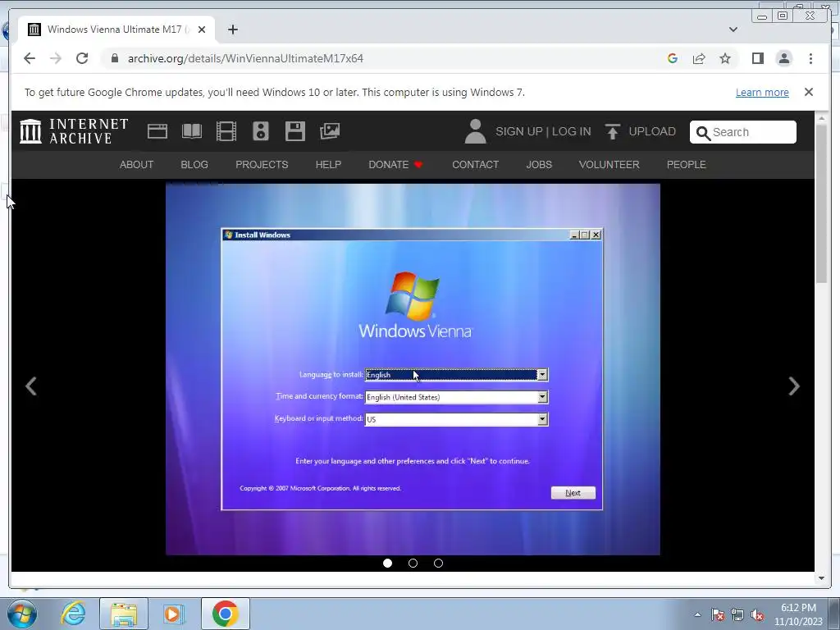Open the Windows Start orb

coord(21,614)
